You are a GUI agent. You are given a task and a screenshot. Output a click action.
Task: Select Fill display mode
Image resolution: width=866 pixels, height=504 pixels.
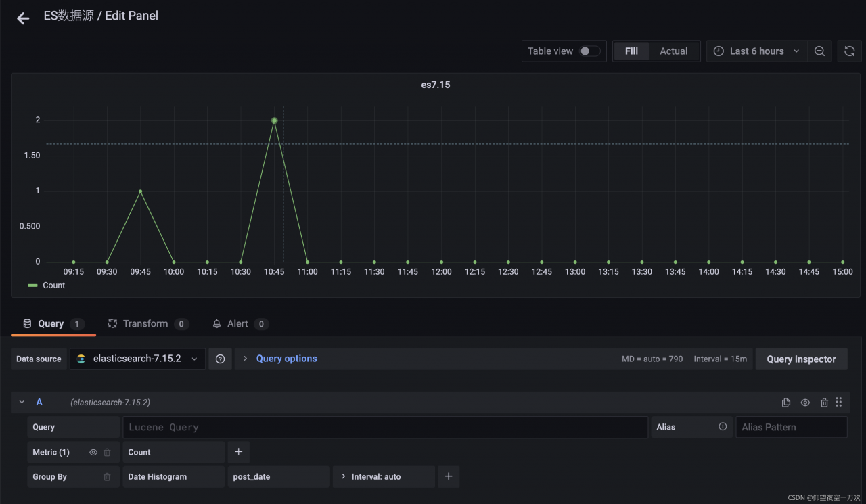pos(631,51)
